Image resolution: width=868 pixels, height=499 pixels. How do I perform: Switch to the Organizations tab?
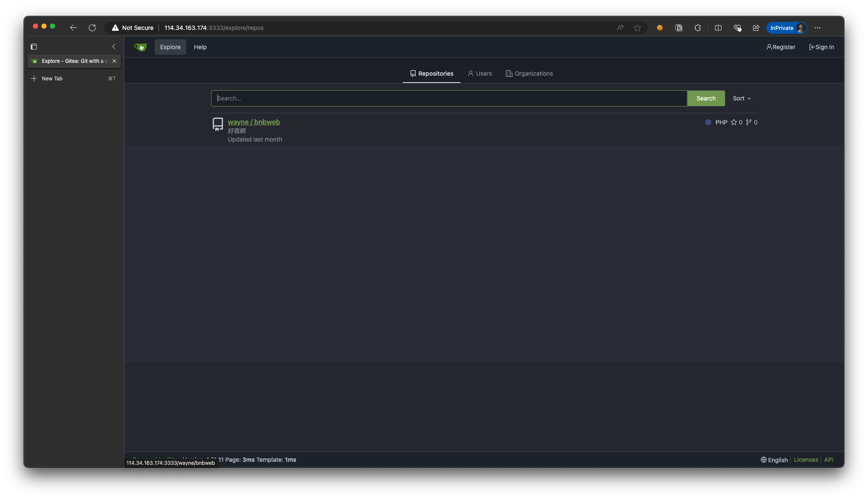point(529,74)
